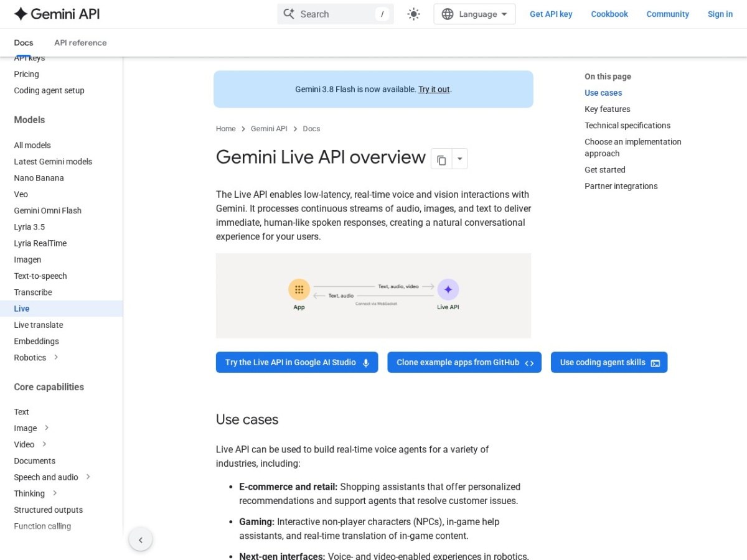Jump to Key features section
Image resolution: width=747 pixels, height=560 pixels.
point(607,109)
